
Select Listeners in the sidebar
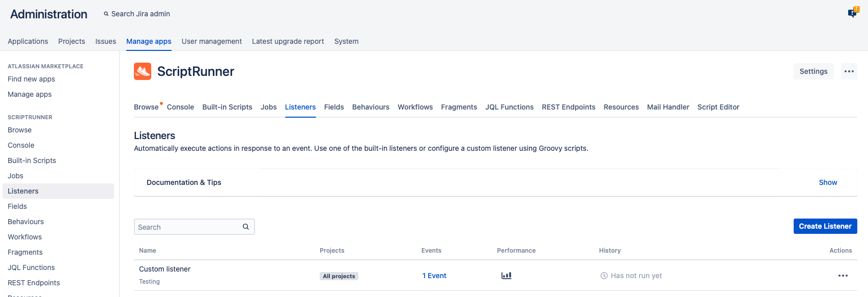click(58, 191)
